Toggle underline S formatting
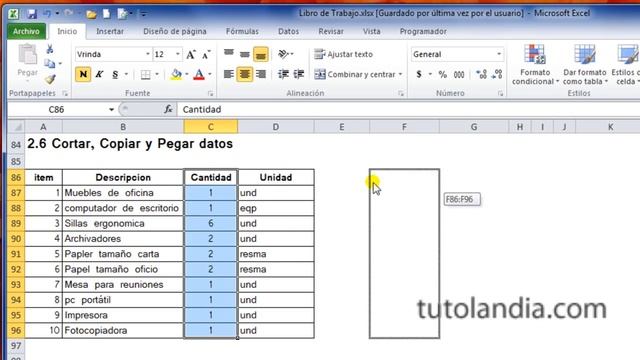 pos(115,74)
